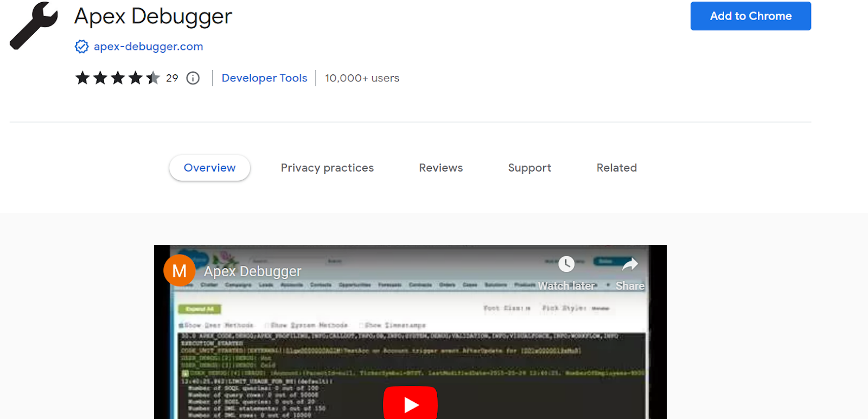This screenshot has width=868, height=419.
Task: Click the Share arrow icon on video
Action: tap(630, 264)
